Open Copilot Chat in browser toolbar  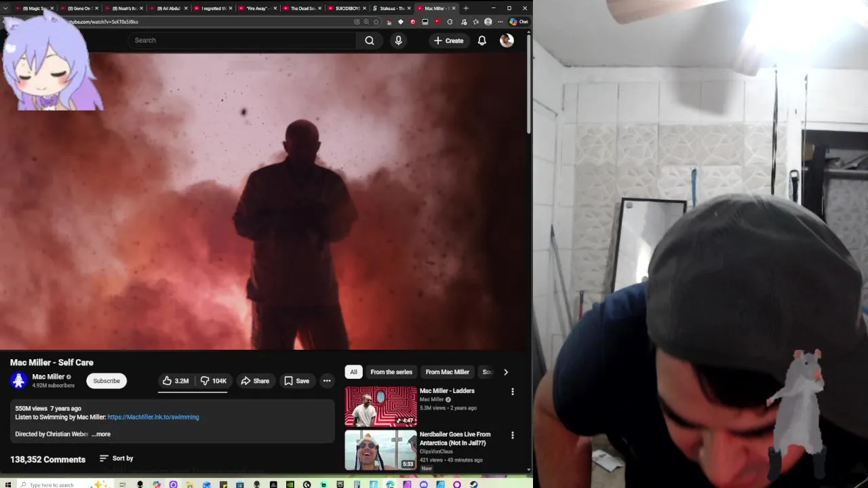519,22
